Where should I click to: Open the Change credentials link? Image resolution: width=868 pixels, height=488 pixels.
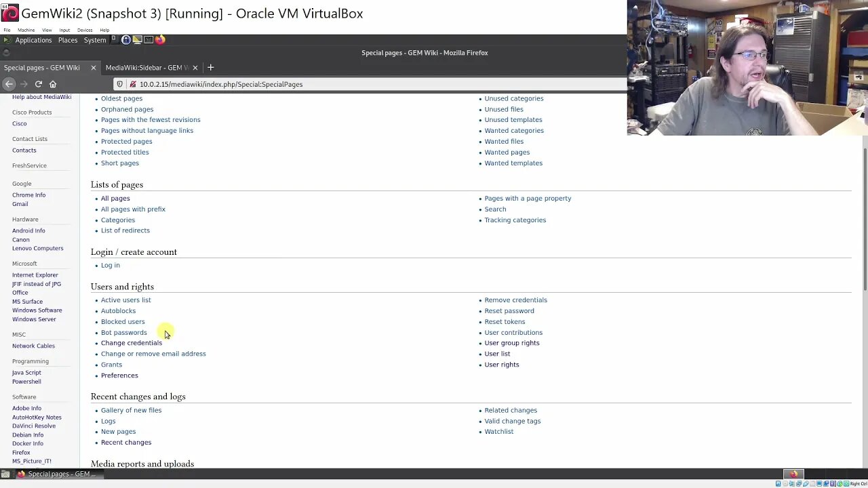132,343
